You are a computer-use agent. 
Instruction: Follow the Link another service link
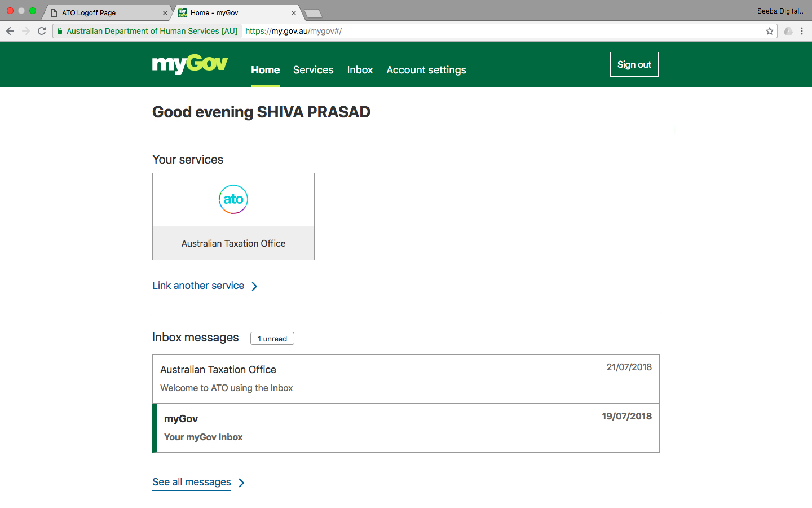pyautogui.click(x=198, y=286)
